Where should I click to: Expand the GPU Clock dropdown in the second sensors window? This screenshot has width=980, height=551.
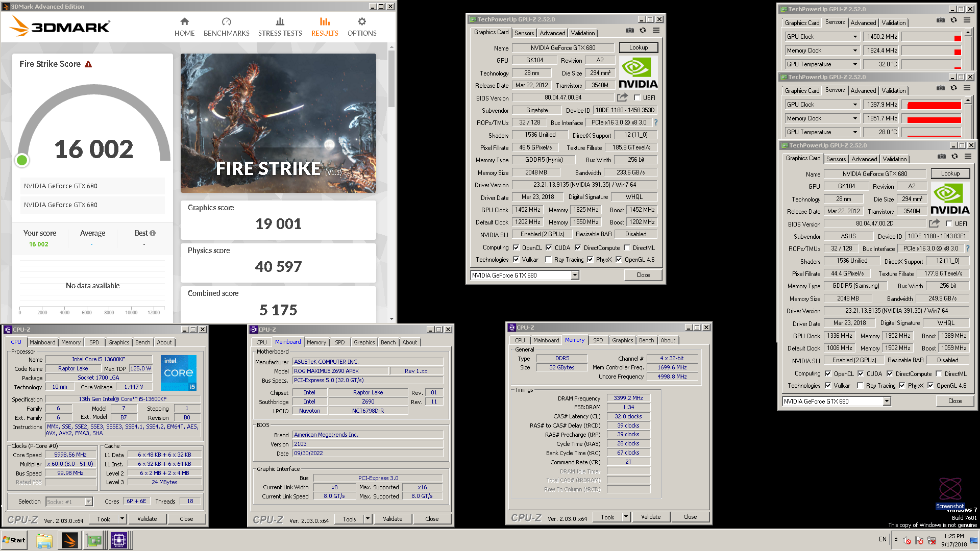[x=855, y=105]
